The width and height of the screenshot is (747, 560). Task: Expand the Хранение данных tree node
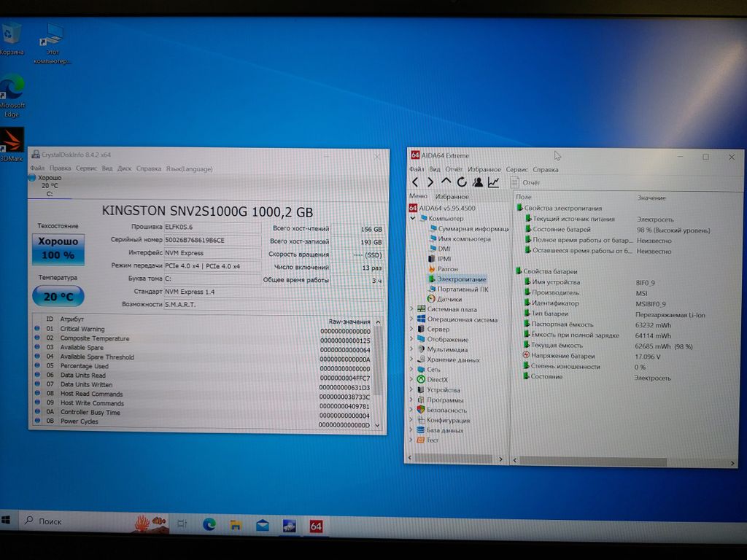tap(411, 359)
